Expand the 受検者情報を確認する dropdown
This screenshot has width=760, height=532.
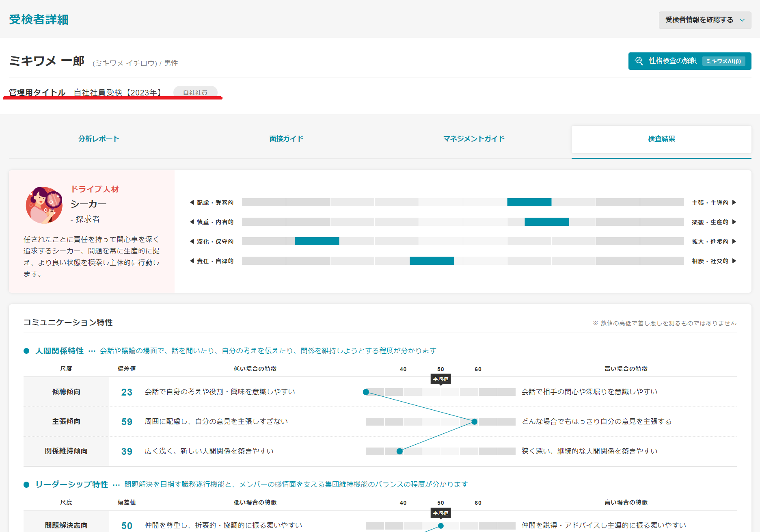click(699, 20)
